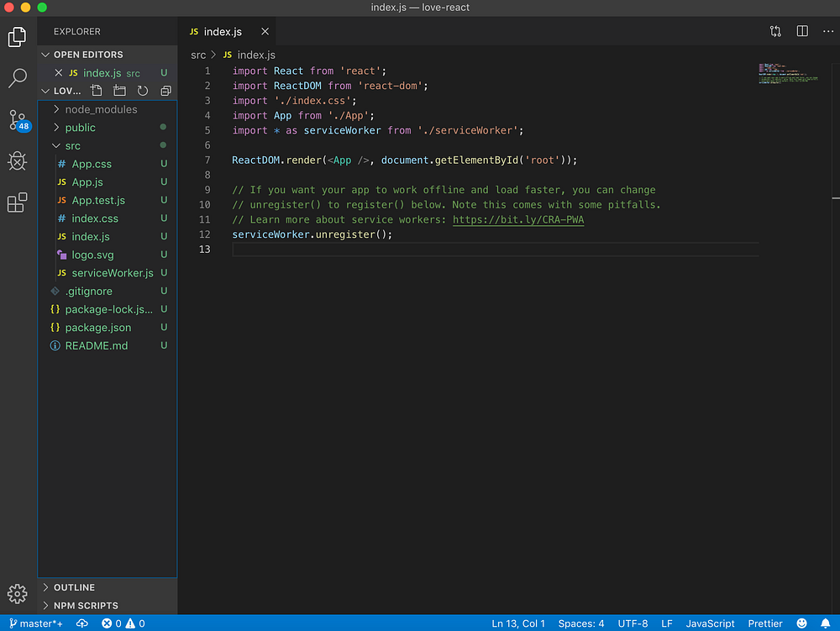Split the editor using the toolbar icon
Image resolution: width=840 pixels, height=631 pixels.
[802, 30]
